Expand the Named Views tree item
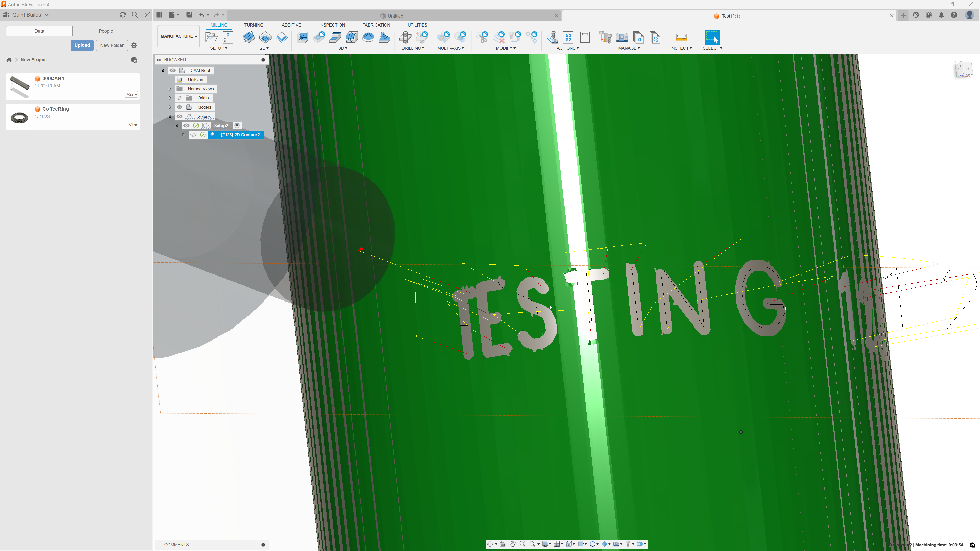 coord(170,89)
